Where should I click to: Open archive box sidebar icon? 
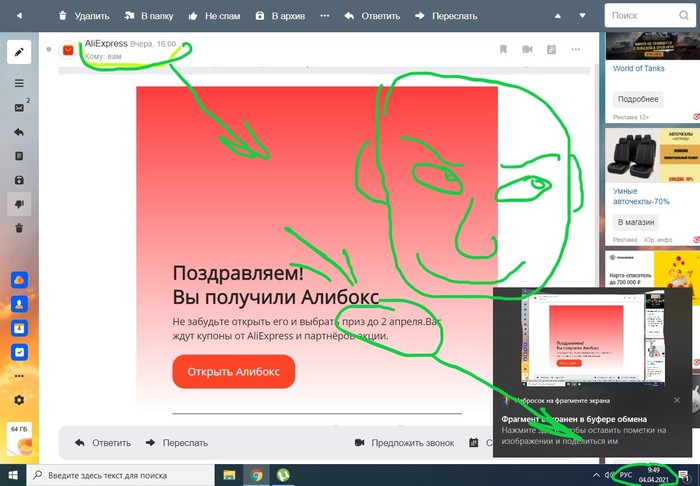coord(19,180)
